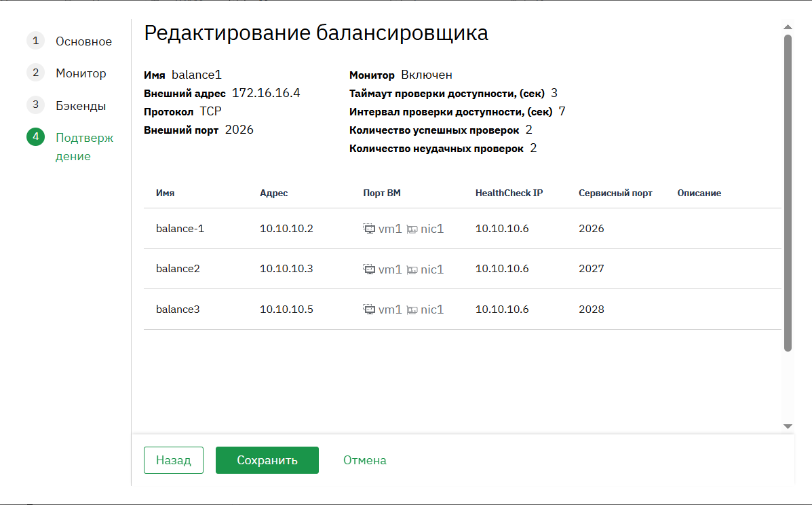Click the step number 1 circle

pos(36,41)
